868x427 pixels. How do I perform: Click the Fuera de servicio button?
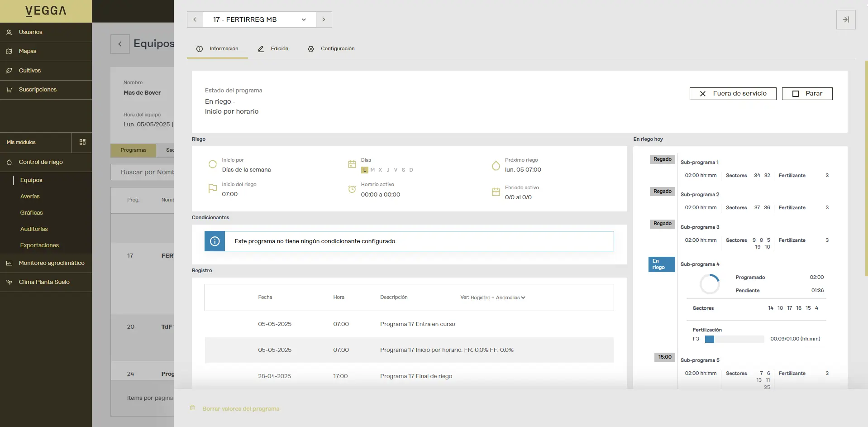click(x=733, y=94)
